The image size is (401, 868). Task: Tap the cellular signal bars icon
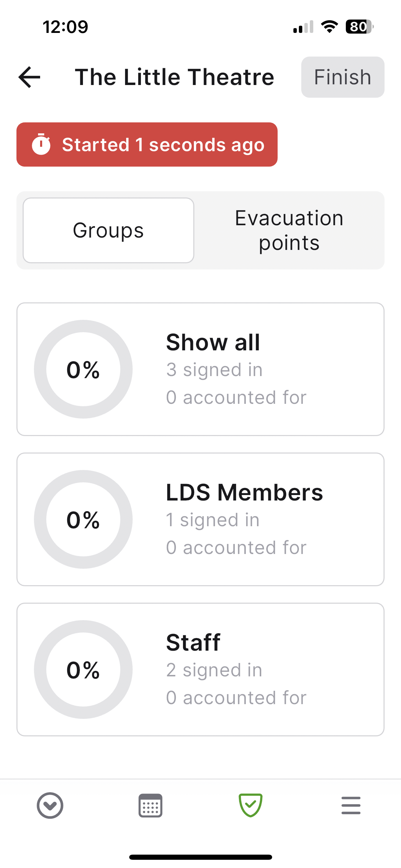click(x=303, y=27)
